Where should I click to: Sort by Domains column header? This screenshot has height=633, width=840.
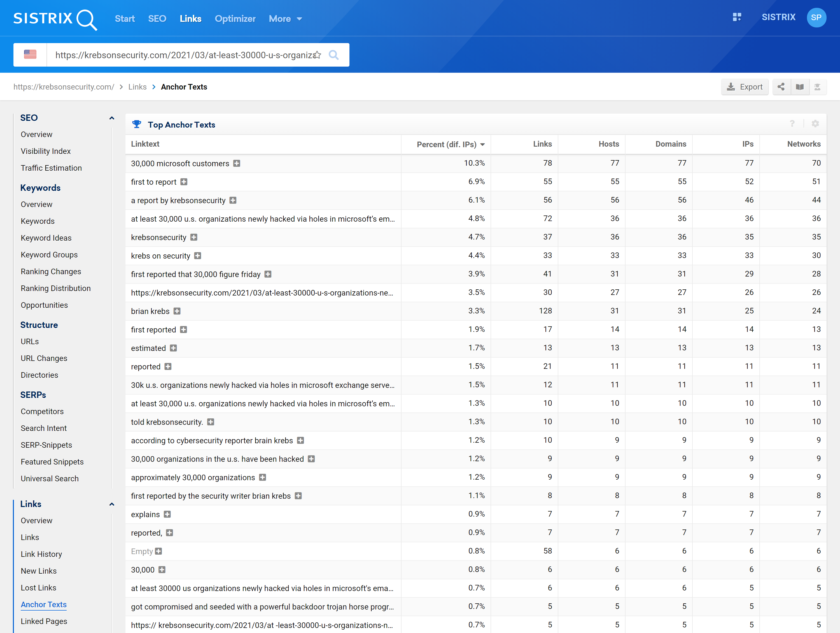tap(671, 144)
